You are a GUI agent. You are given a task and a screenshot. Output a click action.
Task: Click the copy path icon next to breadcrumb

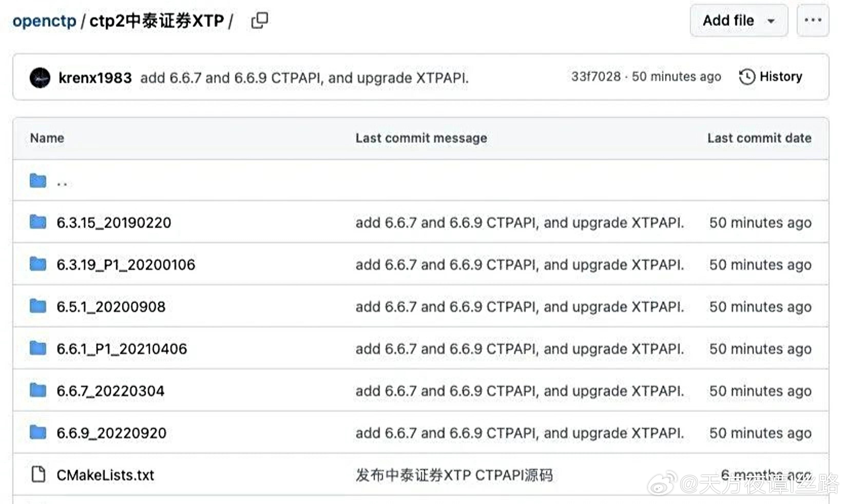[x=259, y=21]
